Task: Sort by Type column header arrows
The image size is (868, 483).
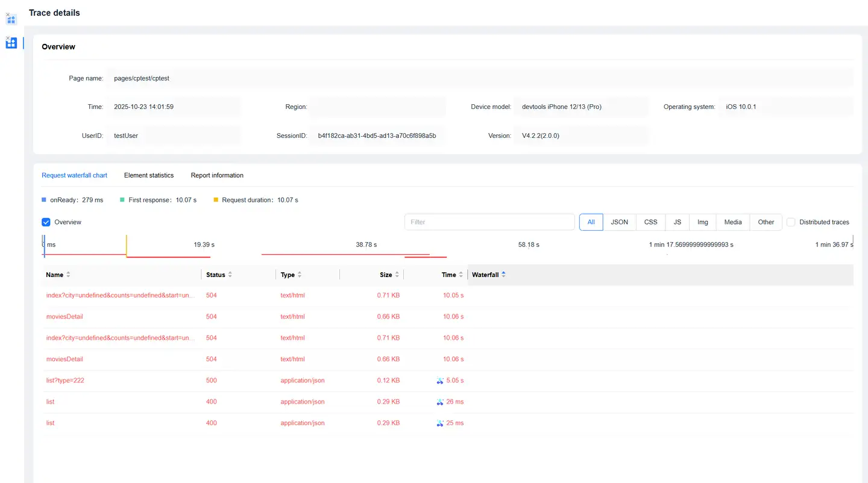Action: 300,275
